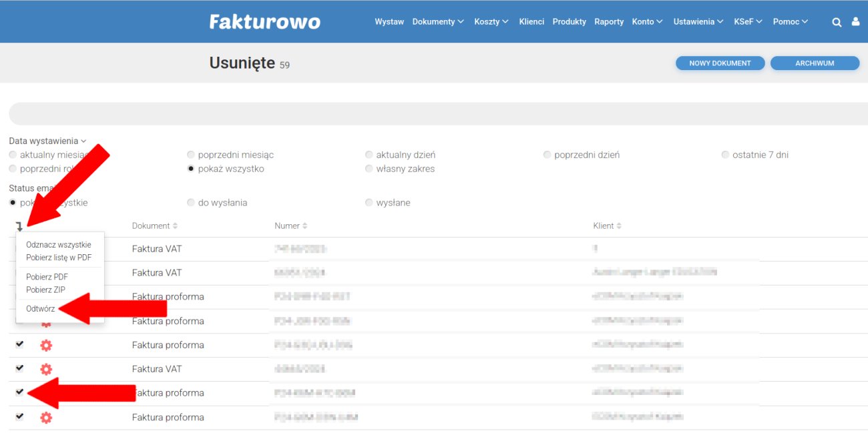868x435 pixels.
Task: Expand the Ustawienia menu
Action: (x=698, y=21)
